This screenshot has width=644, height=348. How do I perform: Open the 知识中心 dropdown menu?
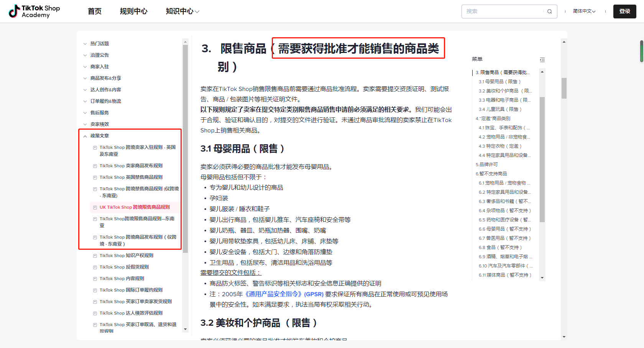(182, 12)
